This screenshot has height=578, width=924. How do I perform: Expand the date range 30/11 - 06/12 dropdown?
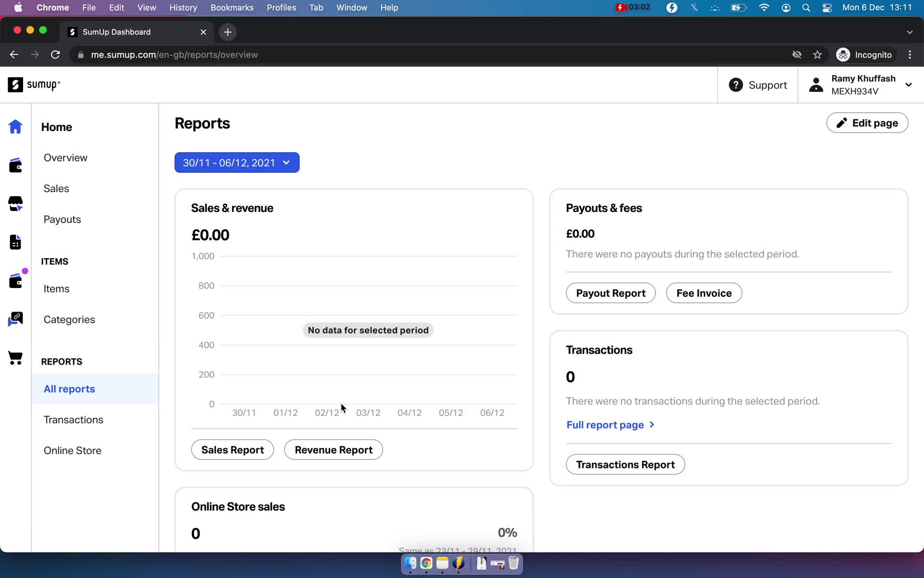point(237,162)
